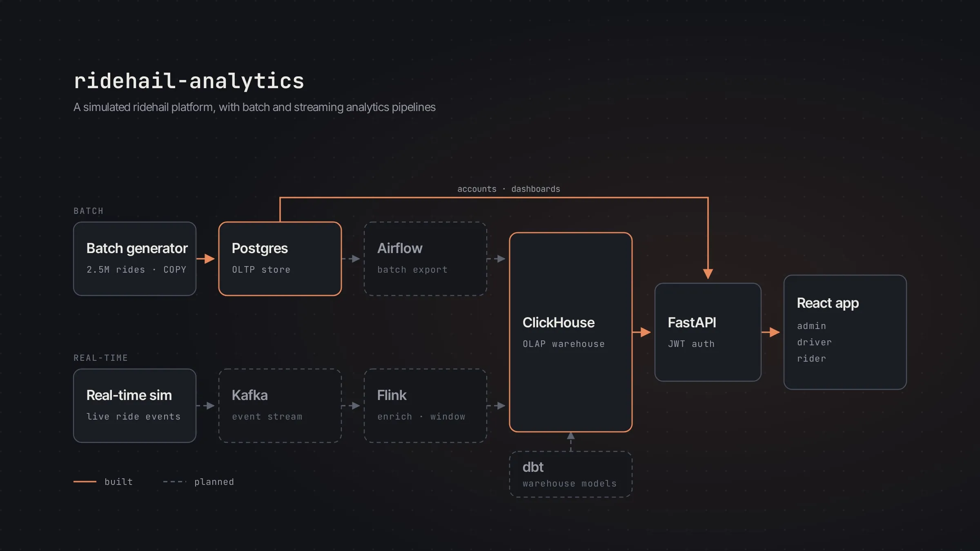Click the dashed arrow from Flink to ClickHouse
The width and height of the screenshot is (980, 551).
pyautogui.click(x=497, y=406)
